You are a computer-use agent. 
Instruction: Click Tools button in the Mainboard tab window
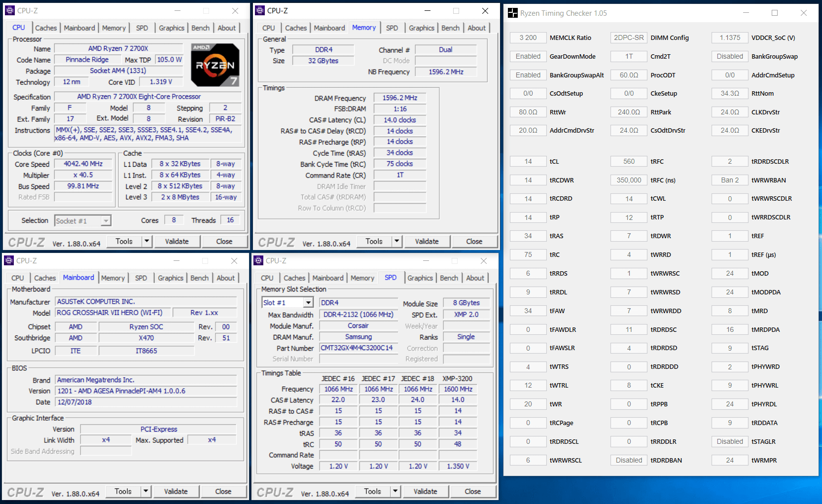123,491
